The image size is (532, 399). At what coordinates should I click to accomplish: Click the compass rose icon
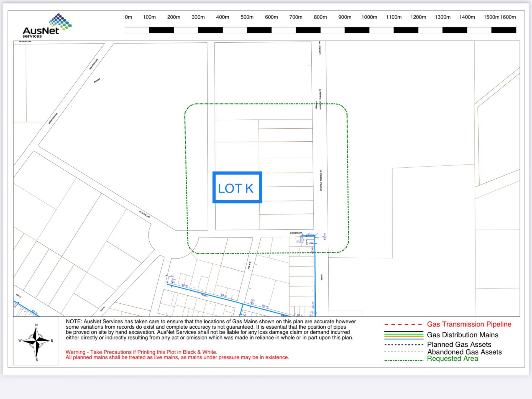36,341
